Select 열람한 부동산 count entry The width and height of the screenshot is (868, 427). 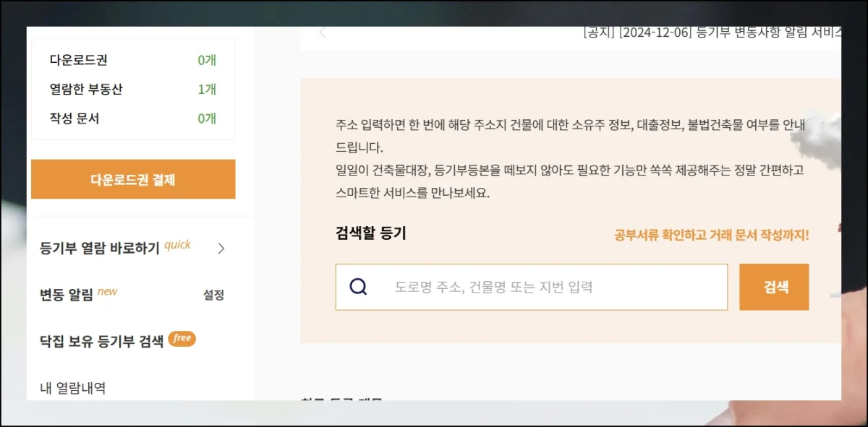pyautogui.click(x=88, y=90)
